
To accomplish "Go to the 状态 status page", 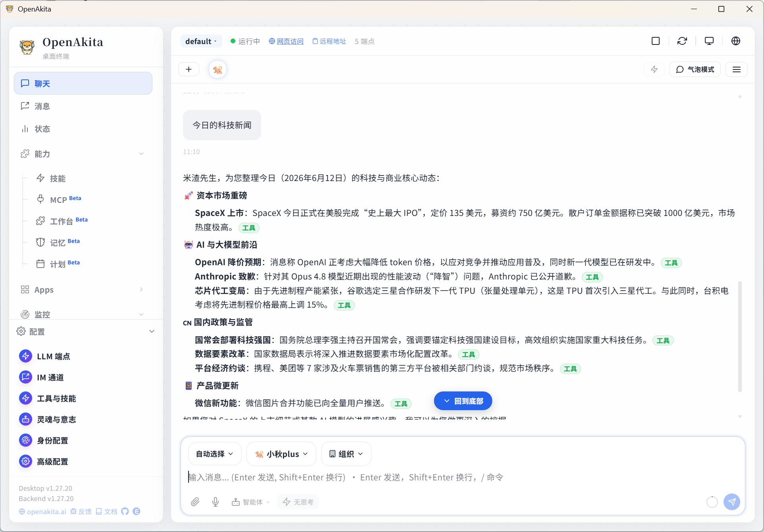I will tap(83, 129).
